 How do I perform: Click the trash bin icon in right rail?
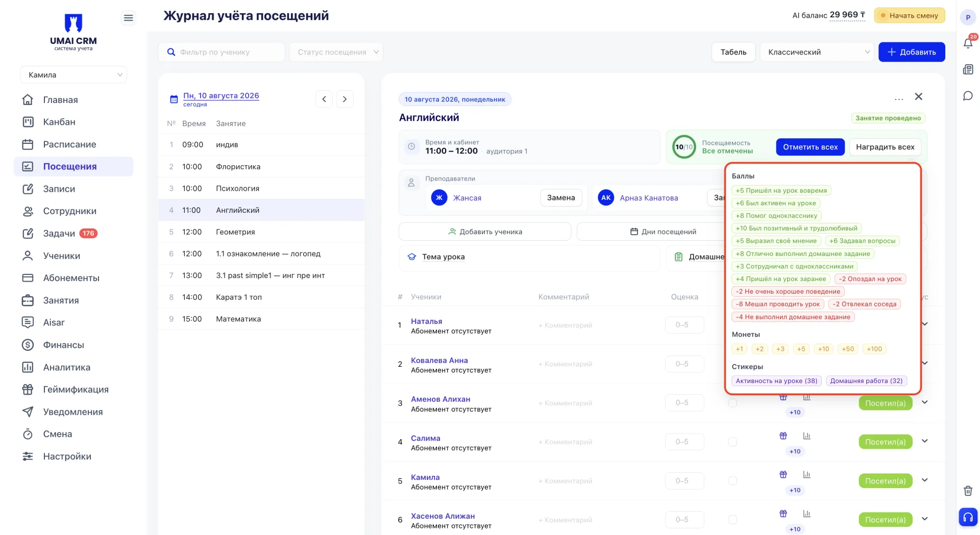coord(968,491)
